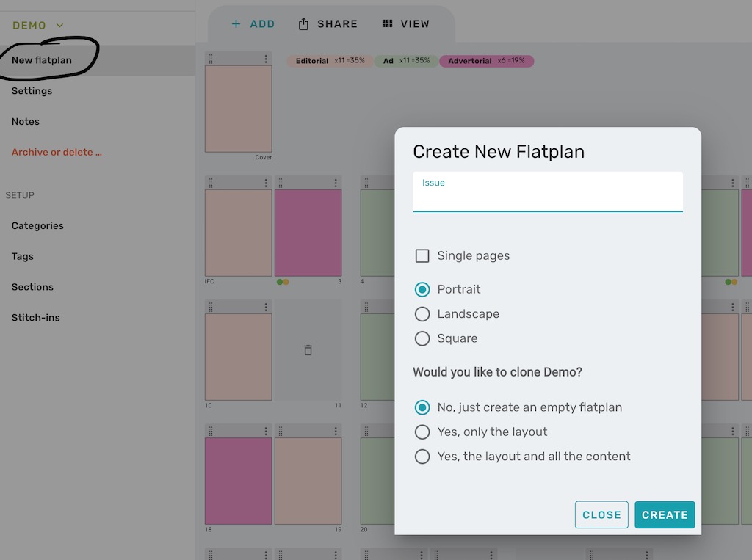Screen dimensions: 752x560
Task: Open the kebab menu on the Cover page
Action: pyautogui.click(x=267, y=58)
